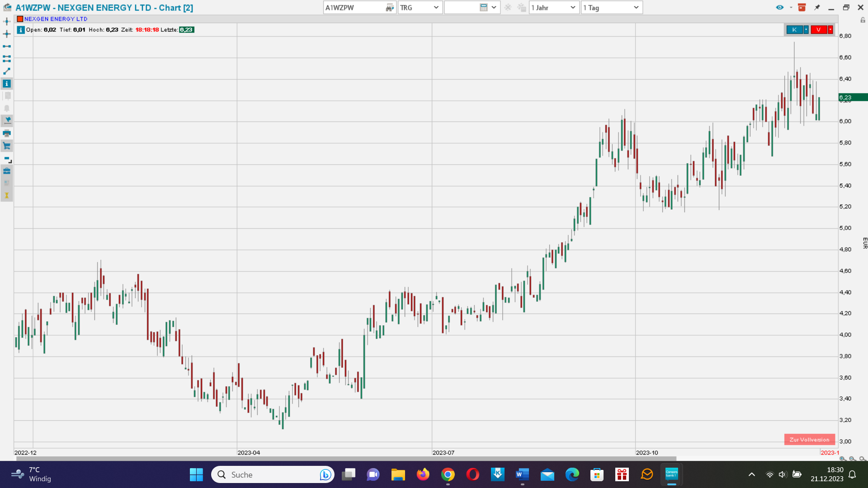Toggle the eye visibility icon

(779, 8)
